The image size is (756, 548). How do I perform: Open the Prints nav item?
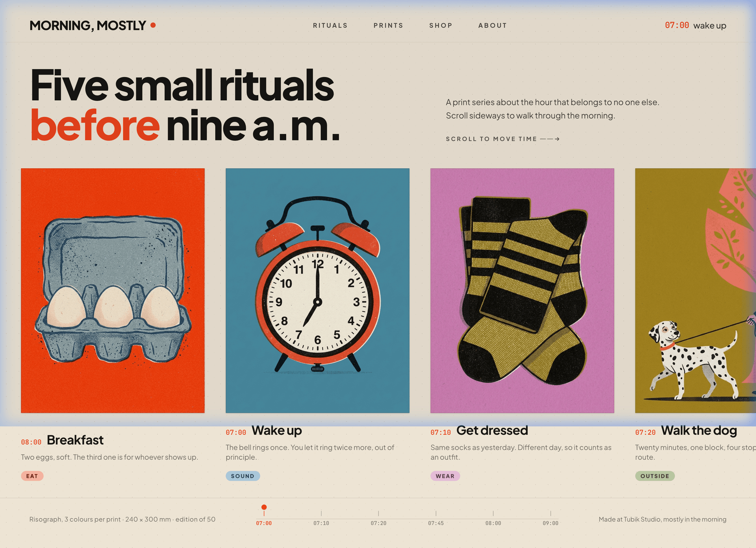coord(388,26)
